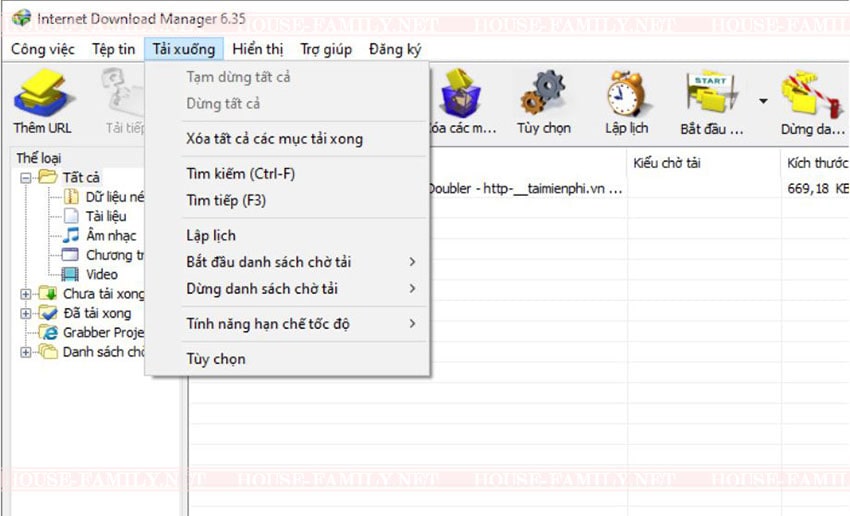
Task: Click the Bắt đầu start queue icon
Action: (711, 93)
